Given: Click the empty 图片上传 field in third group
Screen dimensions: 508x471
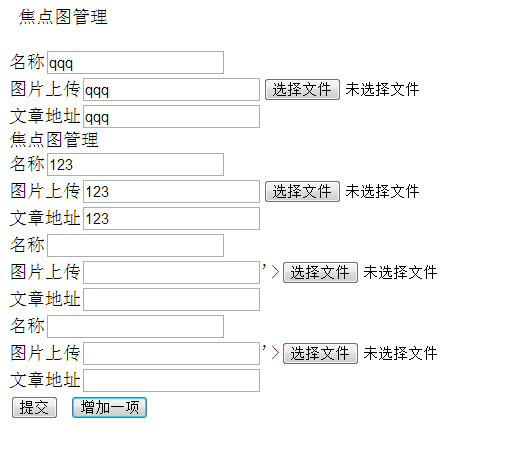Looking at the screenshot, I should click(171, 272).
